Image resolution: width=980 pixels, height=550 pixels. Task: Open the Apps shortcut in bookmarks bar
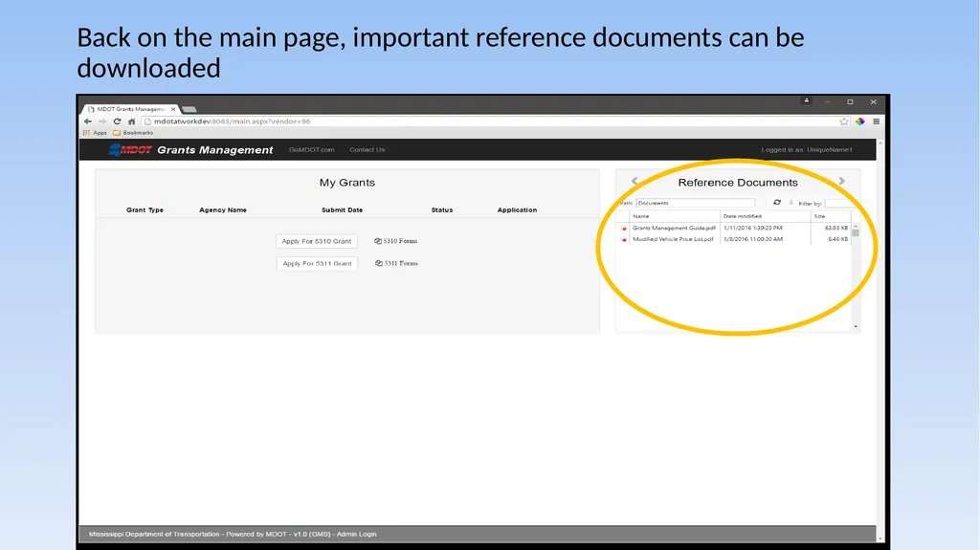coord(95,133)
